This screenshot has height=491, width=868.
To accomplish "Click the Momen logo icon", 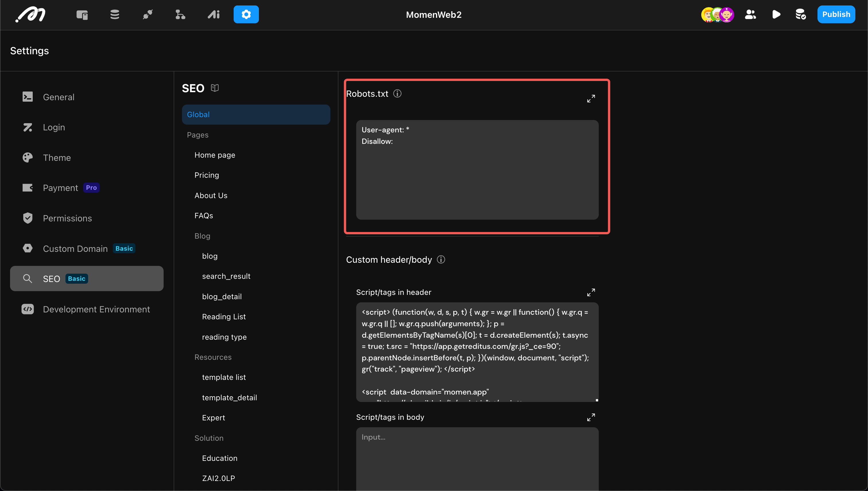I will (x=30, y=15).
